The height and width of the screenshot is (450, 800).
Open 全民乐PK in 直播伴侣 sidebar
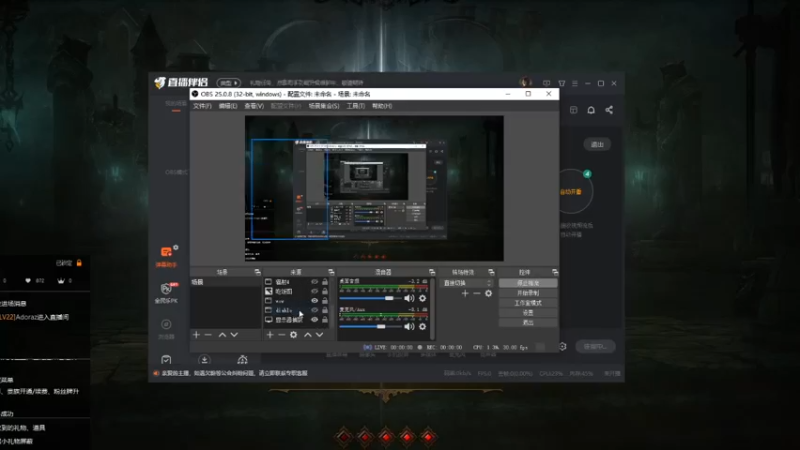click(x=166, y=293)
